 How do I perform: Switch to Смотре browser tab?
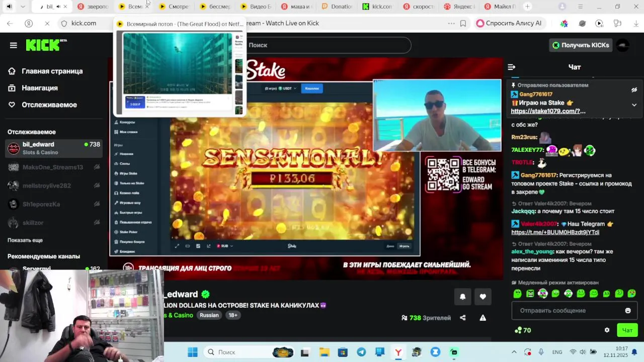tap(174, 7)
